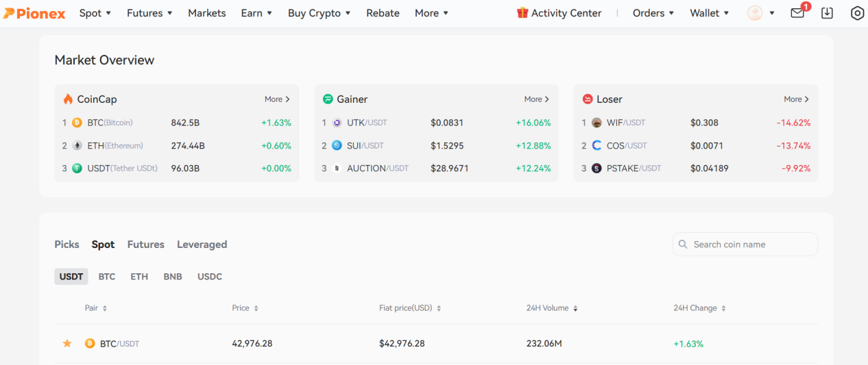Viewport: 868px width, 365px height.
Task: Expand the Earn dropdown
Action: point(256,13)
